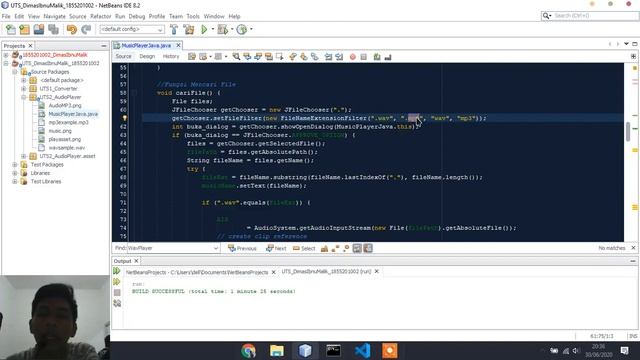The height and width of the screenshot is (360, 640).
Task: Expand the Test Packages node
Action: 15,164
